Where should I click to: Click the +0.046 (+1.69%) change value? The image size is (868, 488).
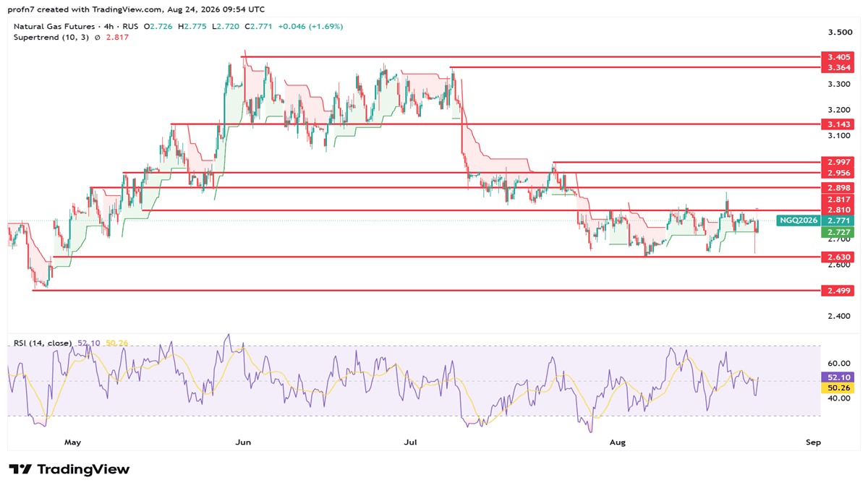click(310, 26)
